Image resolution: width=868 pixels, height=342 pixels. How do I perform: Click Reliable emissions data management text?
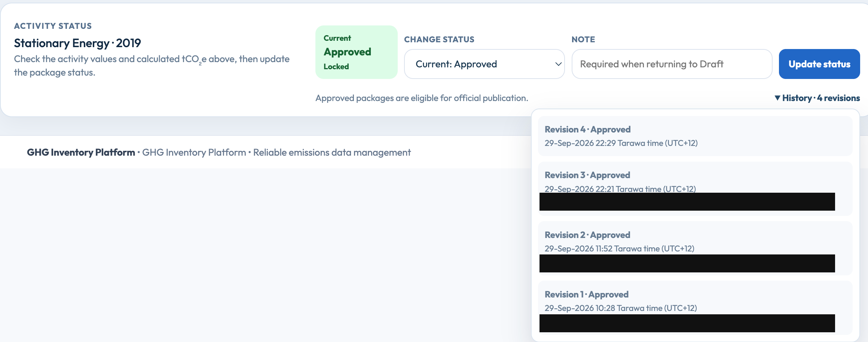tap(332, 152)
